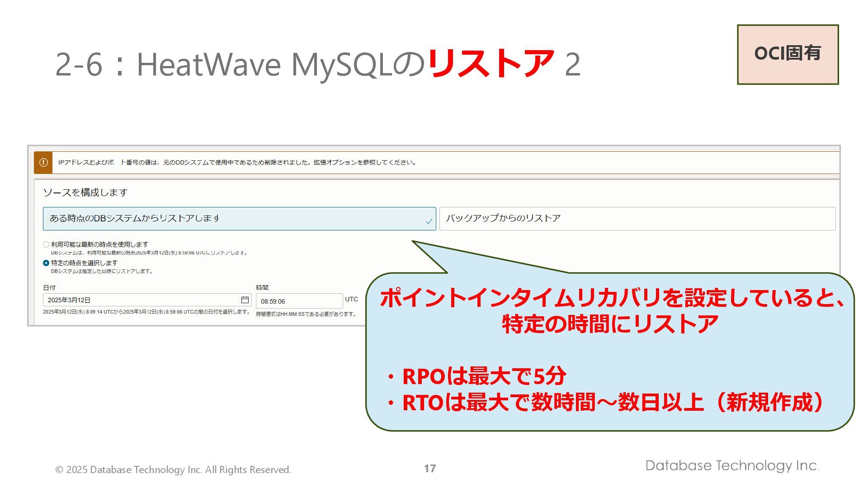
Task: Click the '日付' field label
Action: point(49,287)
